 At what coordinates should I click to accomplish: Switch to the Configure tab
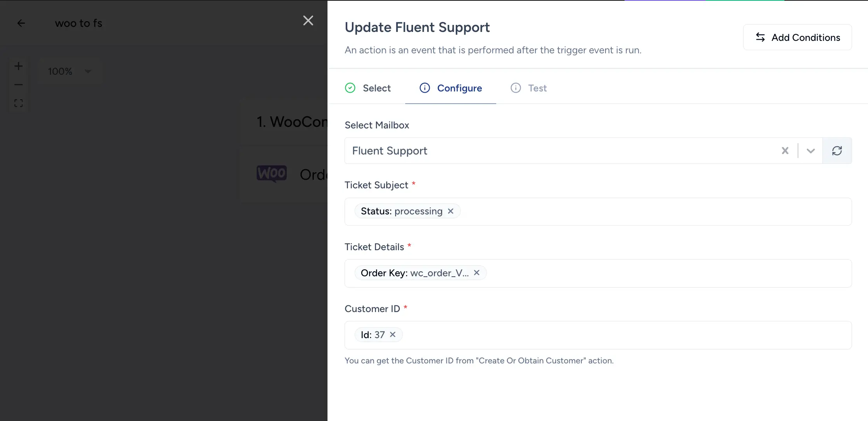(459, 88)
